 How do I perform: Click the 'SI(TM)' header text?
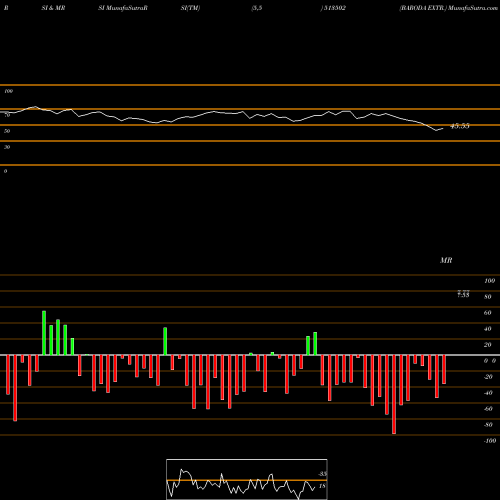click(190, 8)
